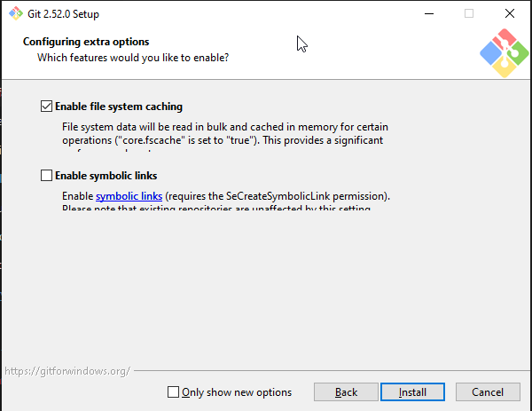Click the 'Enable file system caching' label text
Screen dimensions: 532x411
coord(119,107)
